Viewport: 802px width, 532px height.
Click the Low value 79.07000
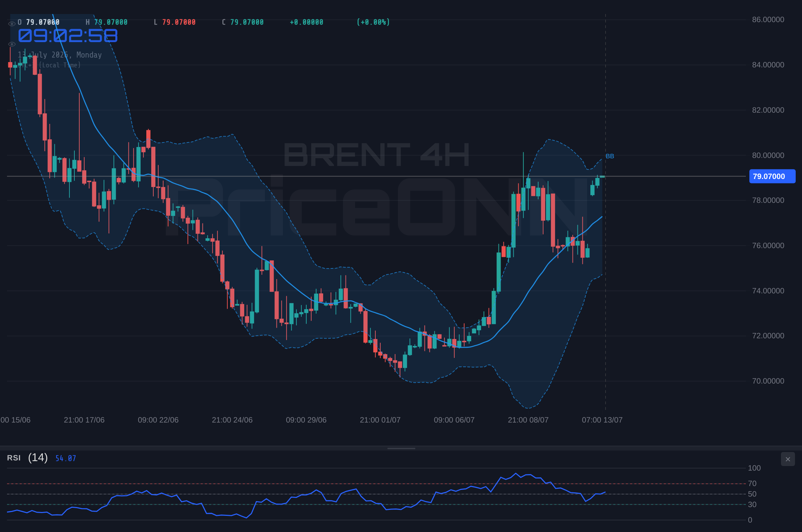click(x=179, y=22)
